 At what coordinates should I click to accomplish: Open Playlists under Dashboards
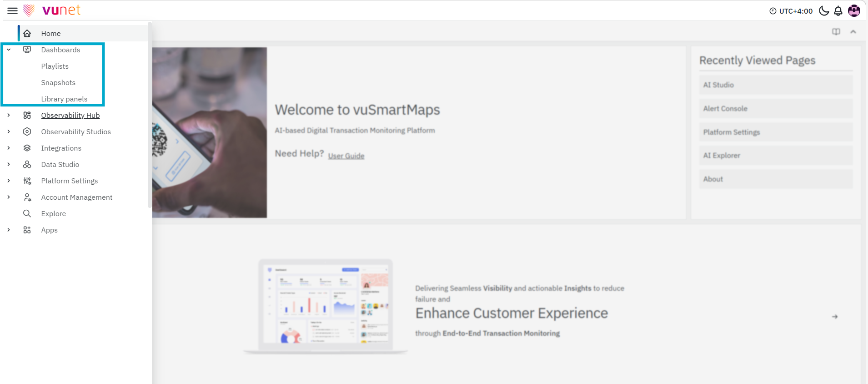coord(55,66)
